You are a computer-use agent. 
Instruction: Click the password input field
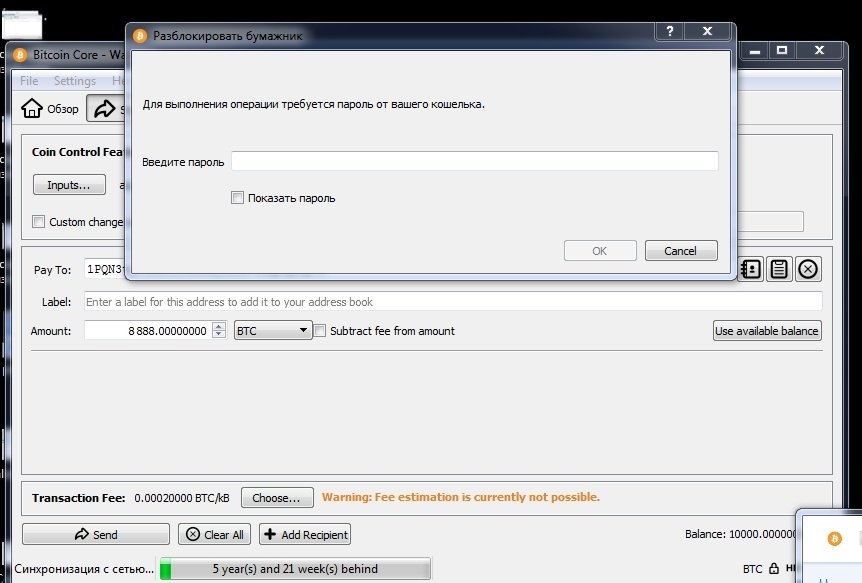475,160
